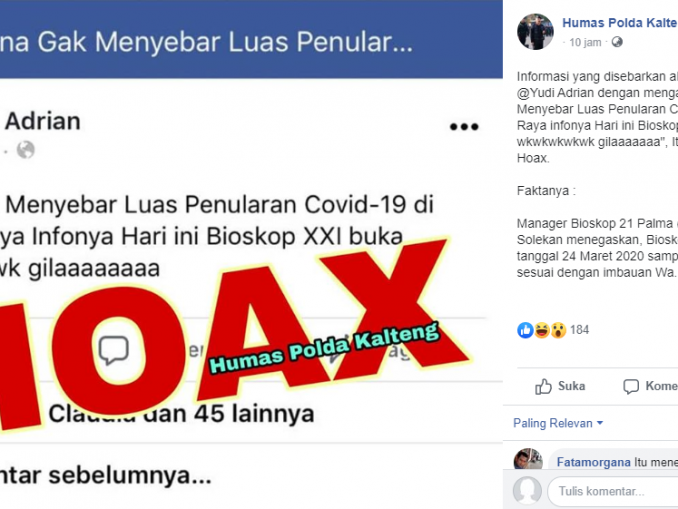
Task: Click the laughing haha reaction icon
Action: click(x=542, y=330)
